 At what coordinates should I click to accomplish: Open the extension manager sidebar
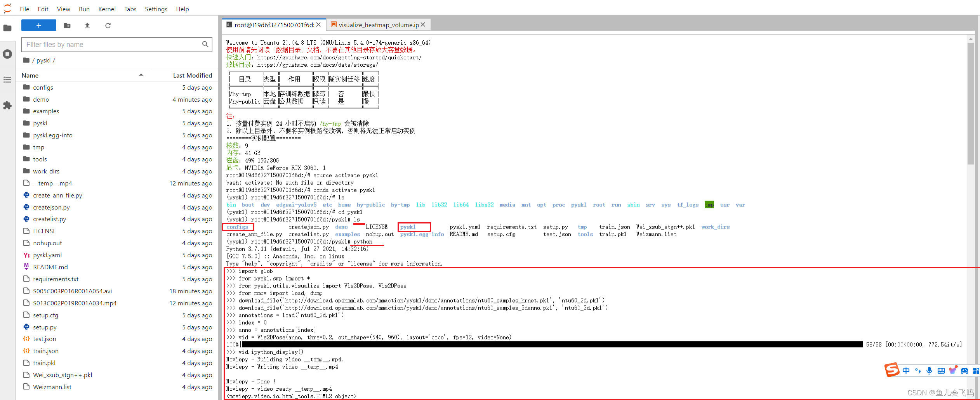(7, 105)
